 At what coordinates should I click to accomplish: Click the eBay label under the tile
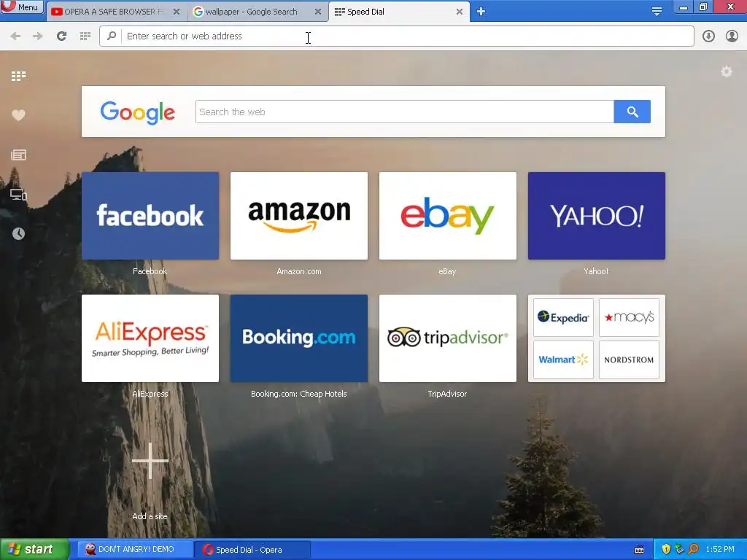(447, 271)
